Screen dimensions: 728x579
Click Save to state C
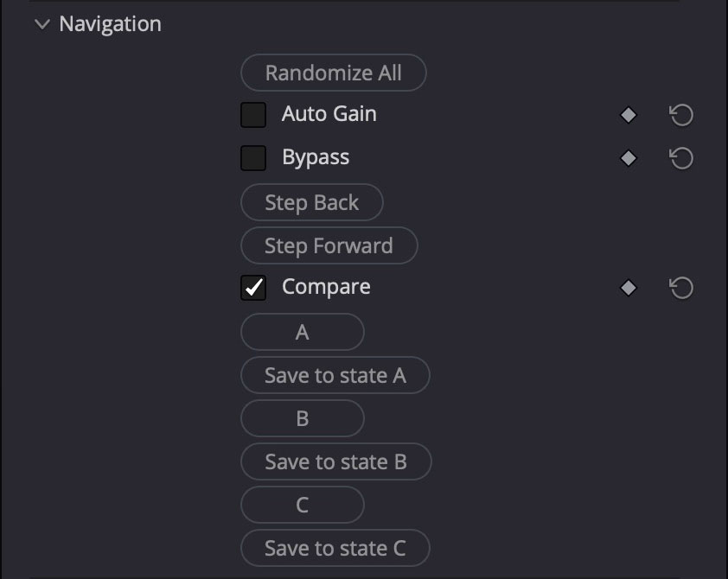pos(335,548)
